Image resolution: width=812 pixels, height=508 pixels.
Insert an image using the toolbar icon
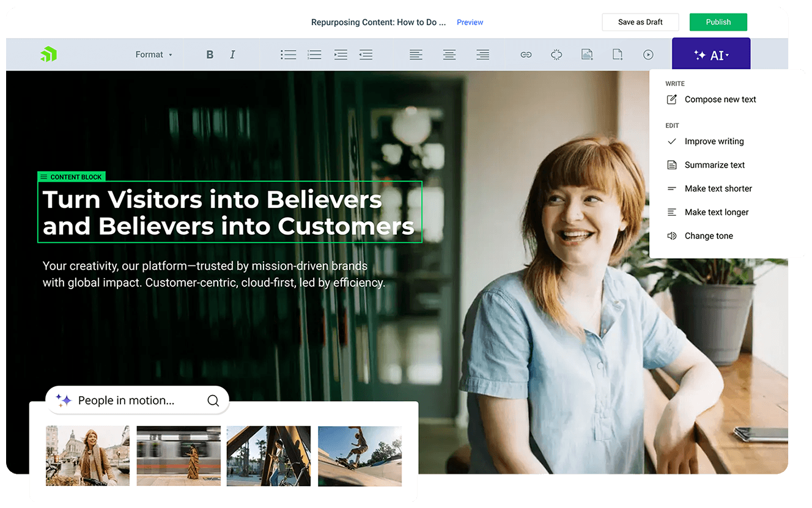[587, 55]
